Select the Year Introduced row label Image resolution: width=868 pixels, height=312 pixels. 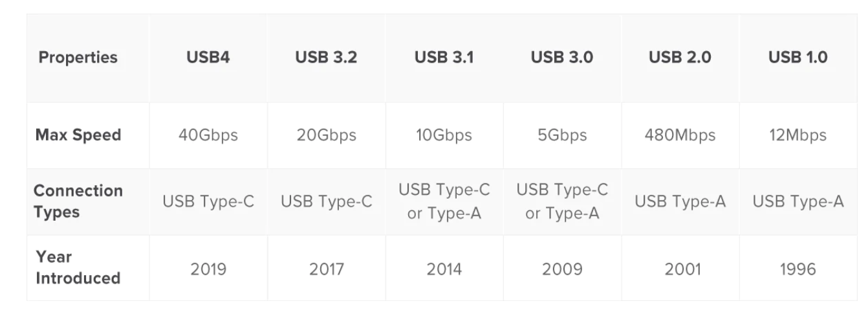(78, 268)
